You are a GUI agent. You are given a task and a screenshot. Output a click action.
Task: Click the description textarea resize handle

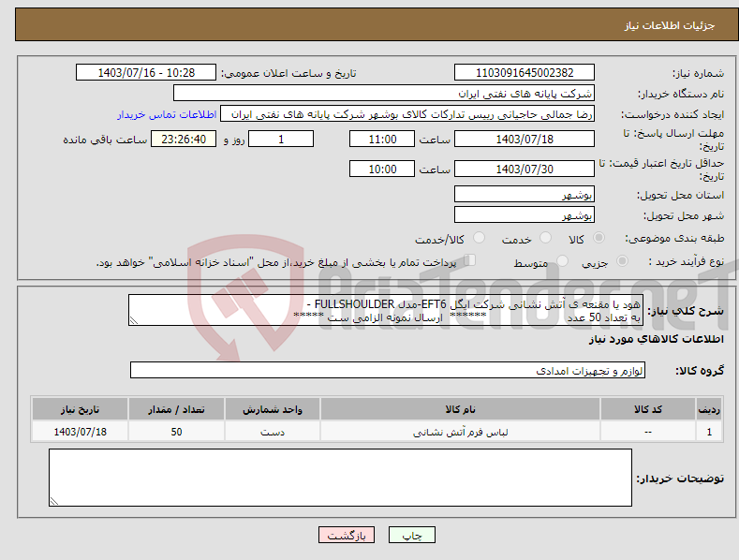pos(134,320)
